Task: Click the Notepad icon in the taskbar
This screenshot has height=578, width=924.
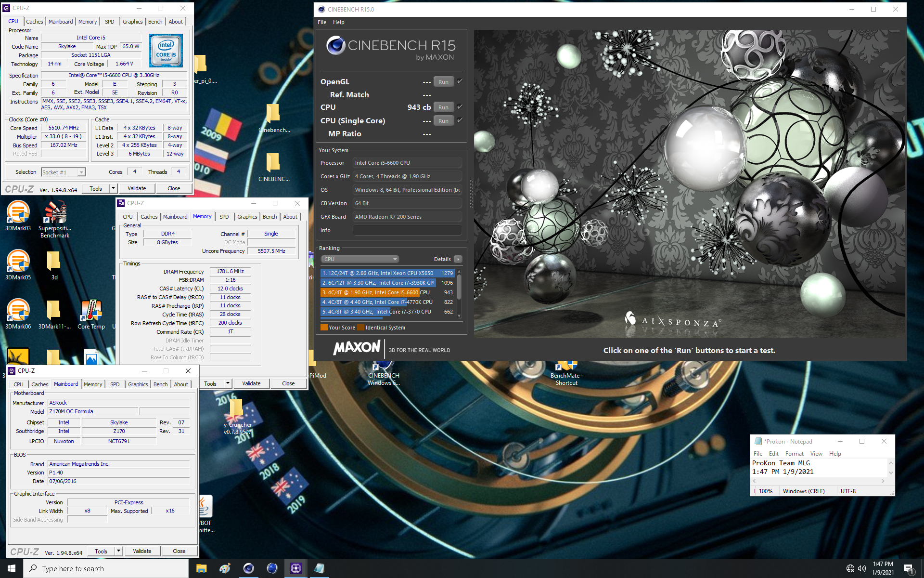Action: click(319, 568)
